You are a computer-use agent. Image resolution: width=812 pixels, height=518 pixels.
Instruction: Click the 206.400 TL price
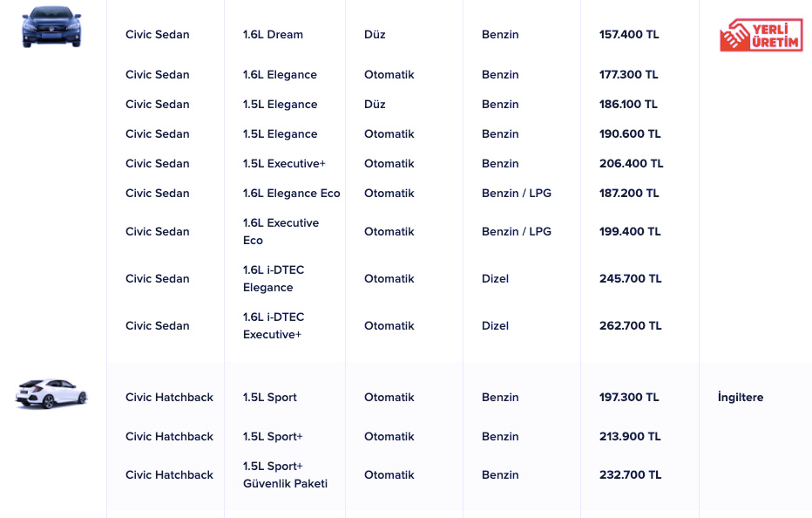click(x=631, y=164)
